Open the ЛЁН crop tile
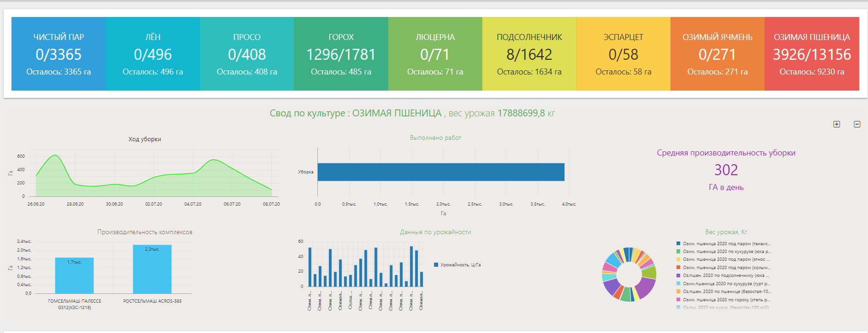Viewport: 868px width, 333px height. (x=153, y=54)
